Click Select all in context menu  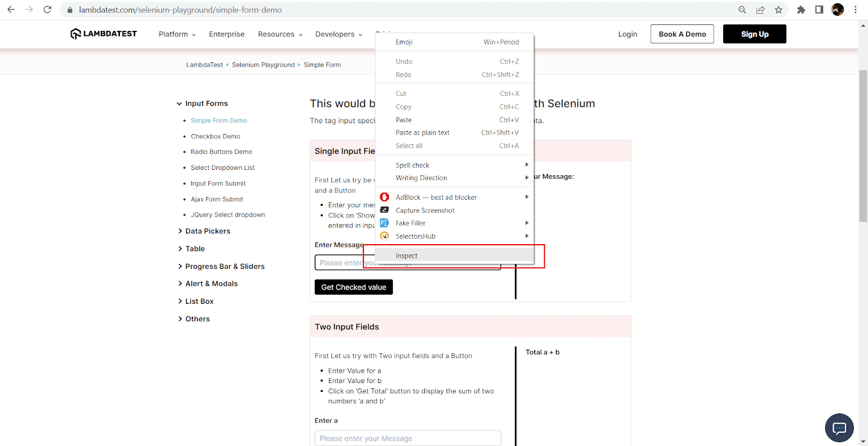click(x=455, y=146)
